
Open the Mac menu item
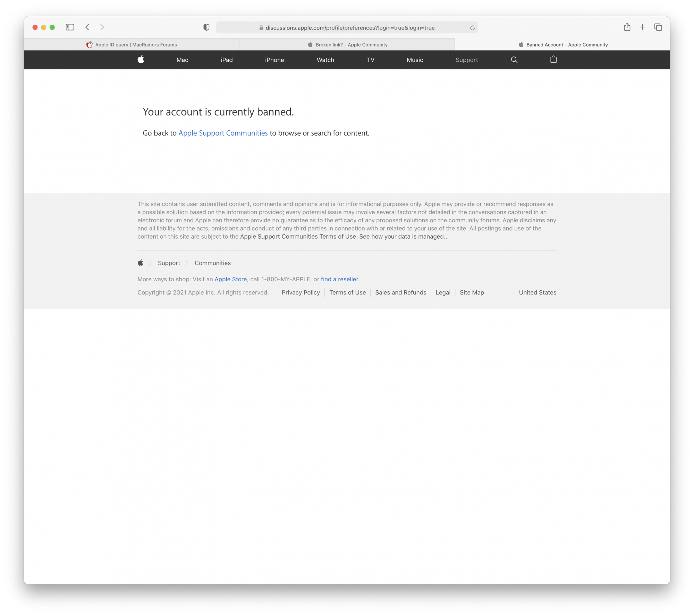[x=182, y=60]
